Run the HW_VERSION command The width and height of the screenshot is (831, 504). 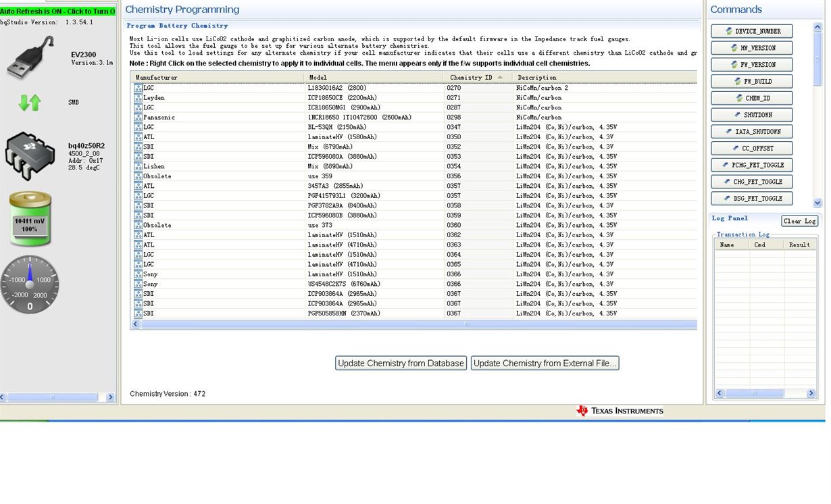[751, 48]
